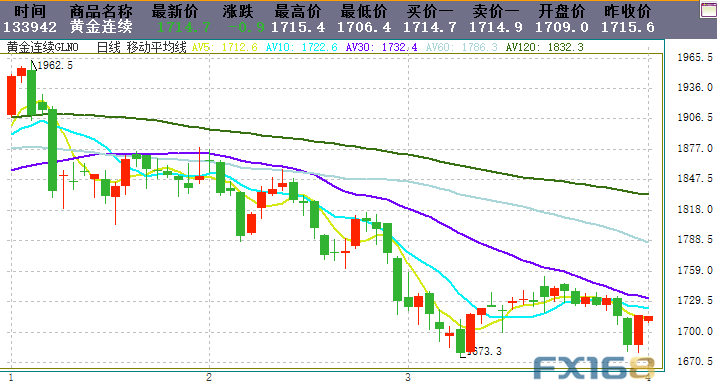Click the 时间 value 133942

click(30, 27)
